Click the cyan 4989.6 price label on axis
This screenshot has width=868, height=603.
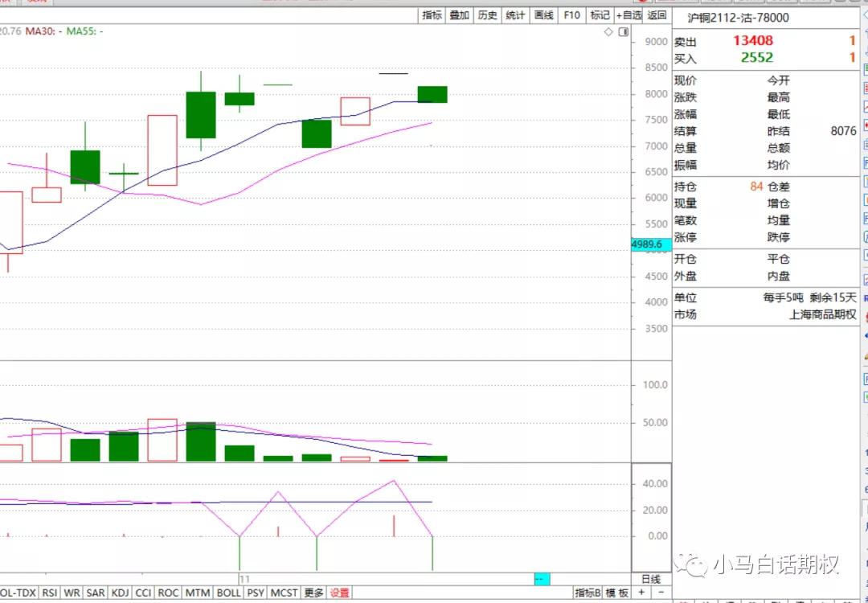pos(649,244)
